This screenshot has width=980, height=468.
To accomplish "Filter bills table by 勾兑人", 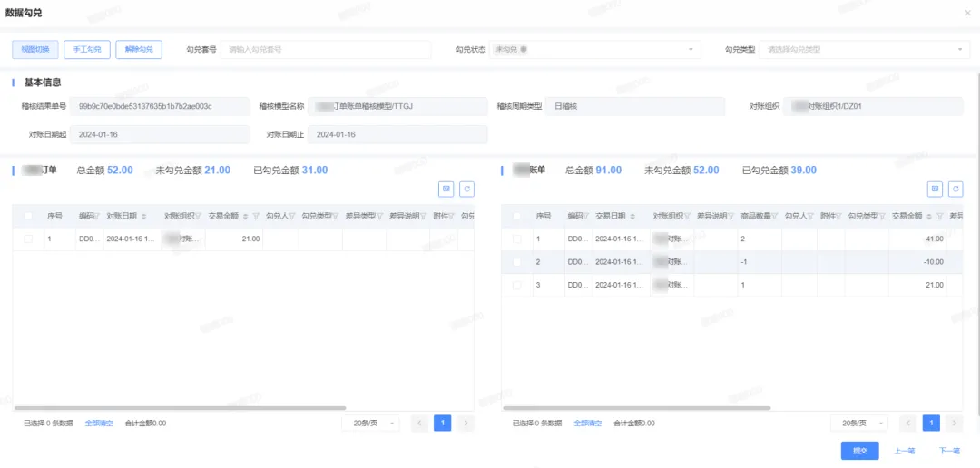I will pyautogui.click(x=810, y=216).
